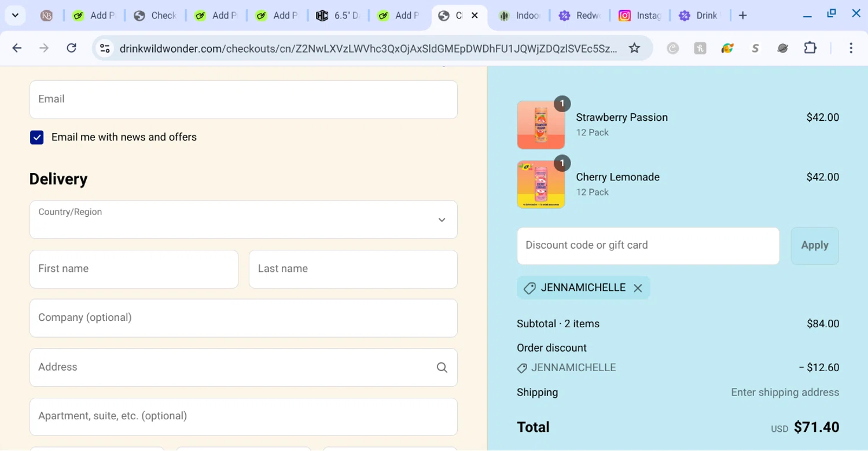Minimize the Chrome window
Image resolution: width=868 pixels, height=451 pixels.
pyautogui.click(x=807, y=16)
